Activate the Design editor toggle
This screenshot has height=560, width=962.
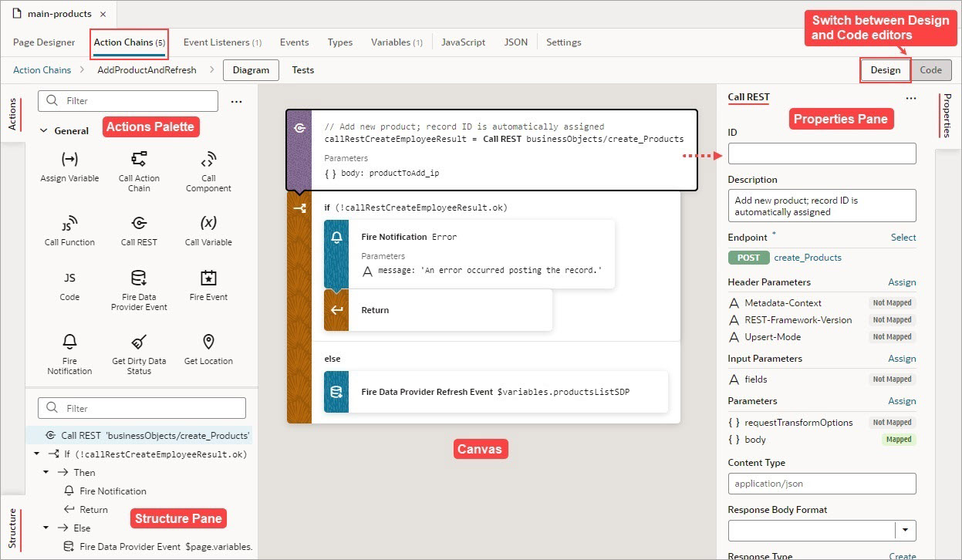click(x=885, y=69)
